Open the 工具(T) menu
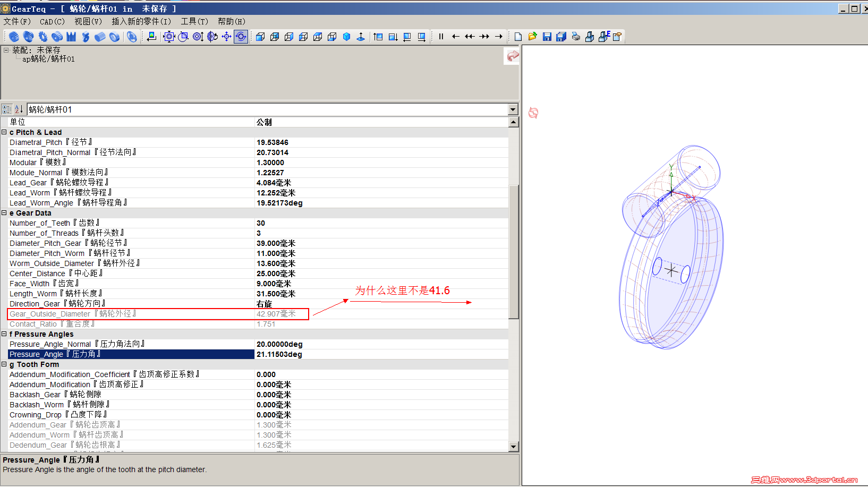 (194, 22)
